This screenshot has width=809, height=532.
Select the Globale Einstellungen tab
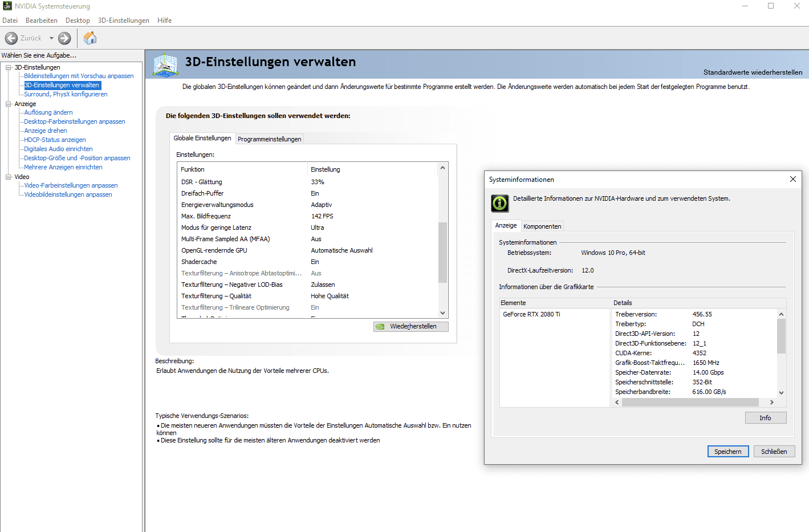[202, 138]
